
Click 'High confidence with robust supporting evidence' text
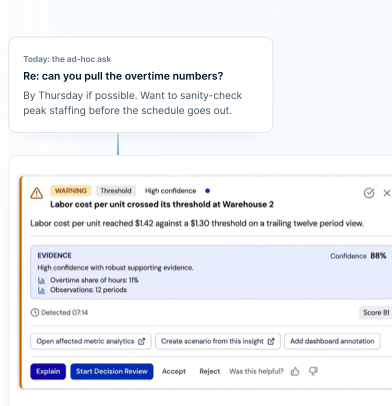115,268
